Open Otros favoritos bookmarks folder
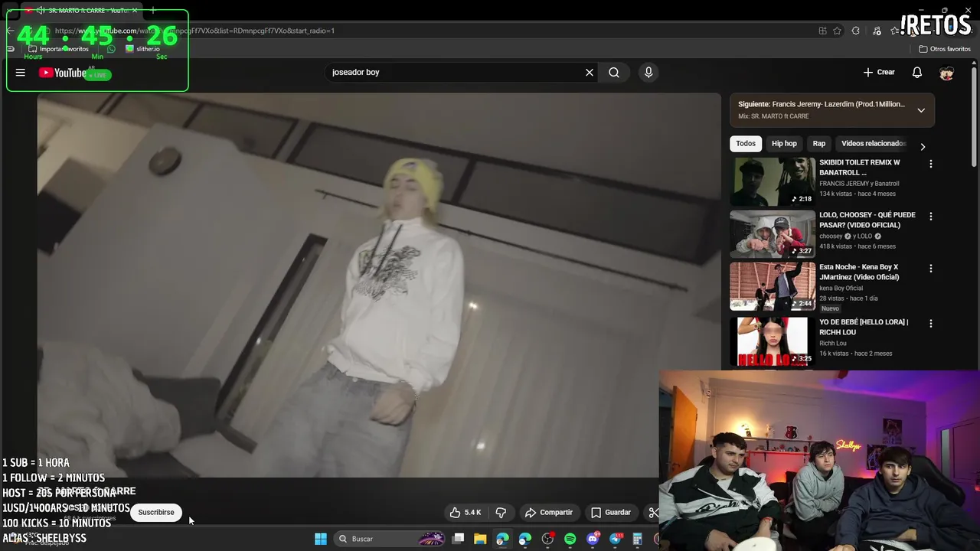The width and height of the screenshot is (980, 551). tap(945, 49)
